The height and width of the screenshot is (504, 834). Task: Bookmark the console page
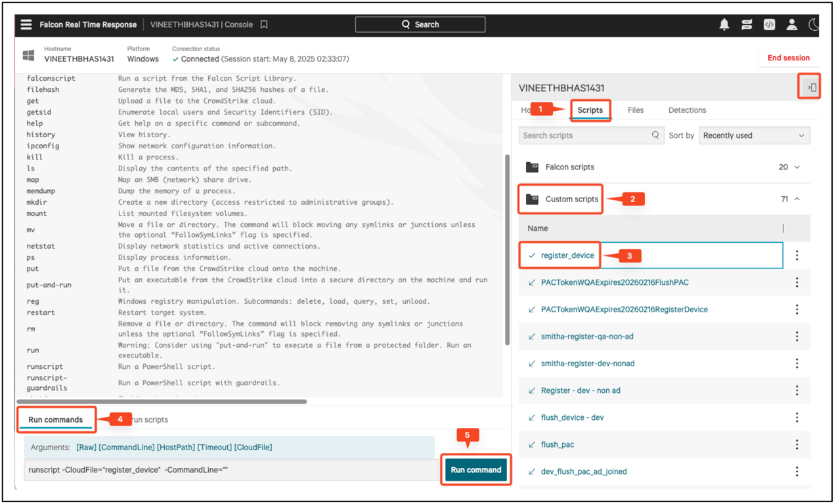point(264,24)
